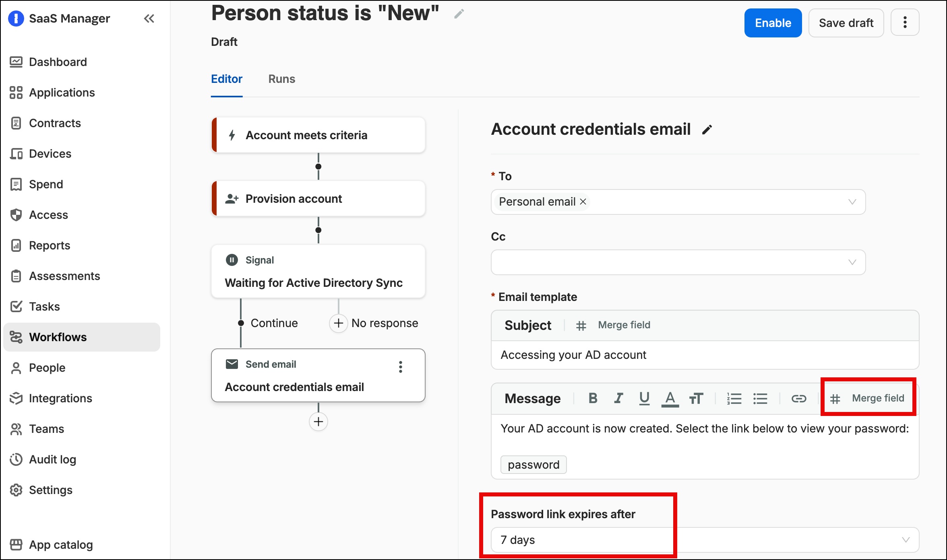The width and height of the screenshot is (947, 560).
Task: Select Provision account step
Action: pos(318,199)
